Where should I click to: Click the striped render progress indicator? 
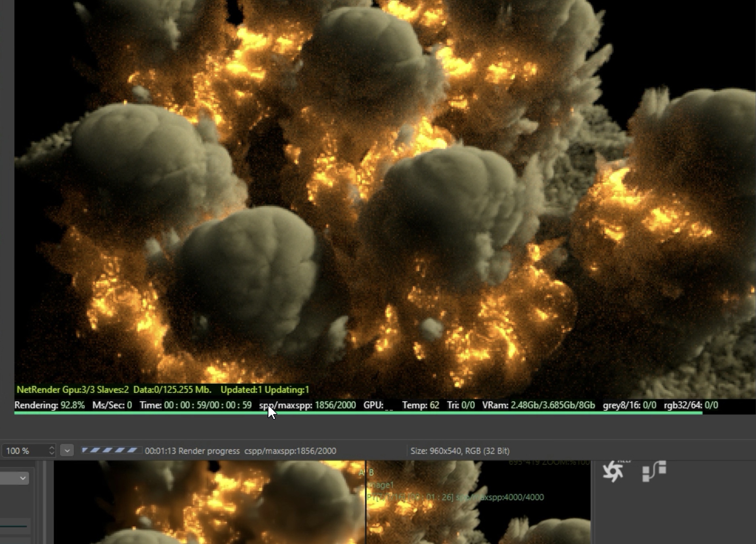pos(111,450)
